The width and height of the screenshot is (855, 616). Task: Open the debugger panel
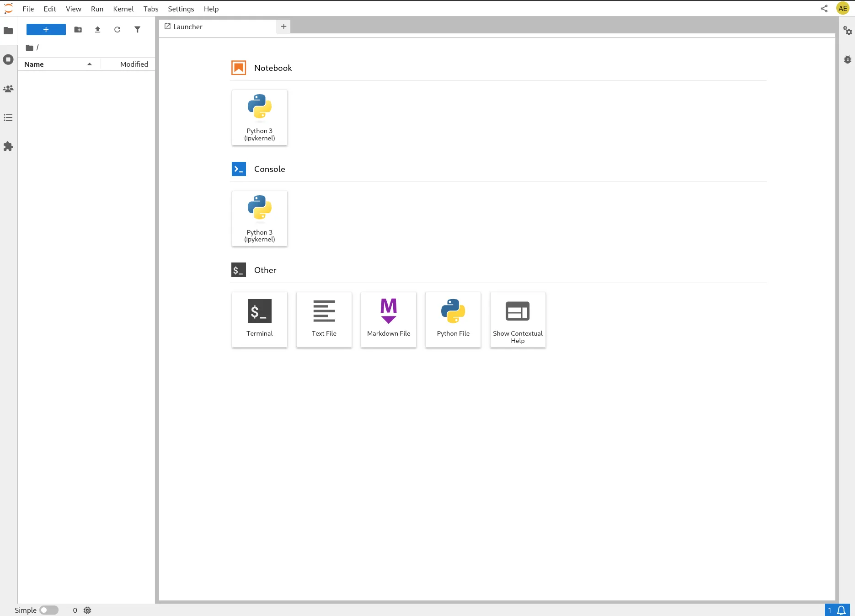coord(848,59)
